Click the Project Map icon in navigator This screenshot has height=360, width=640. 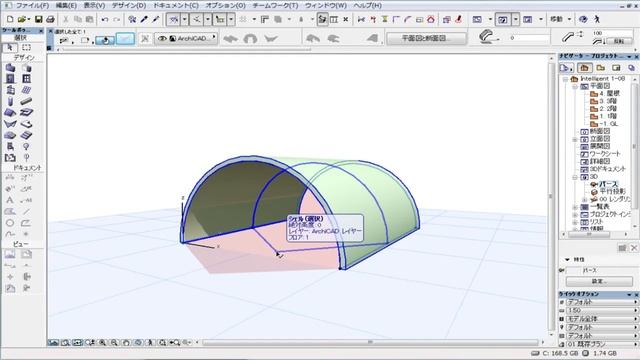pyautogui.click(x=584, y=68)
